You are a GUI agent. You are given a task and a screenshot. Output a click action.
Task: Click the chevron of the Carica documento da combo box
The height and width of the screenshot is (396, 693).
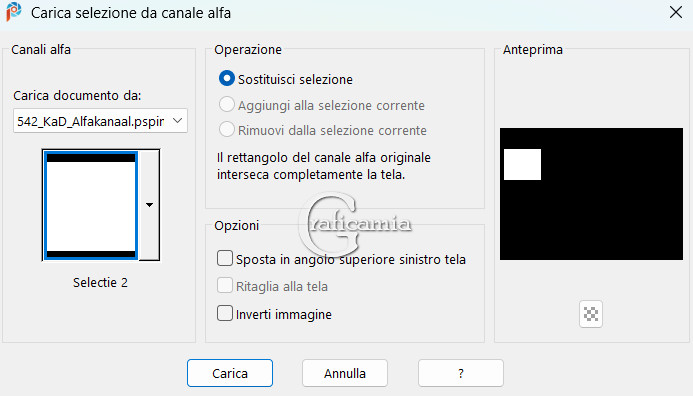(178, 121)
